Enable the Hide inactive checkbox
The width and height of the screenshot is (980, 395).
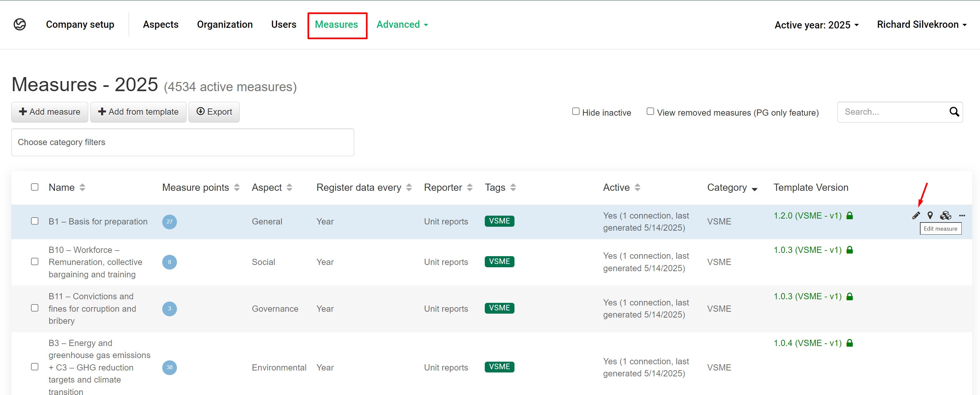point(576,112)
